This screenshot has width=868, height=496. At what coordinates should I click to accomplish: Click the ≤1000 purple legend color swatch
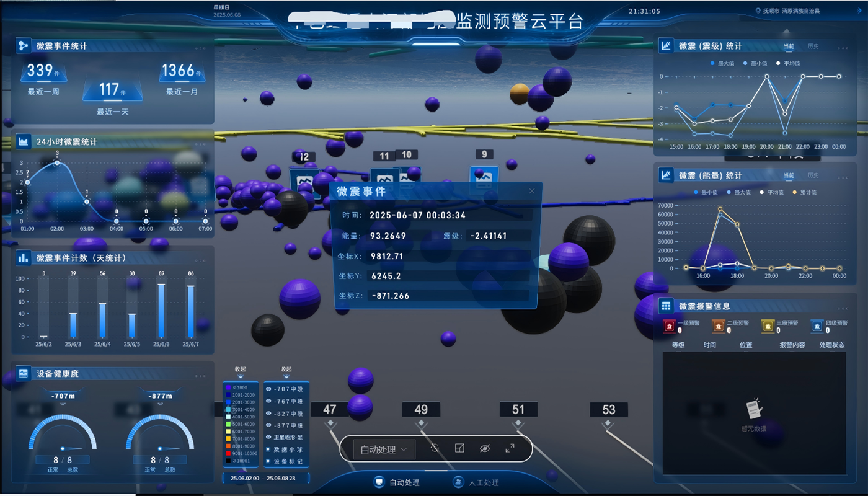point(229,388)
